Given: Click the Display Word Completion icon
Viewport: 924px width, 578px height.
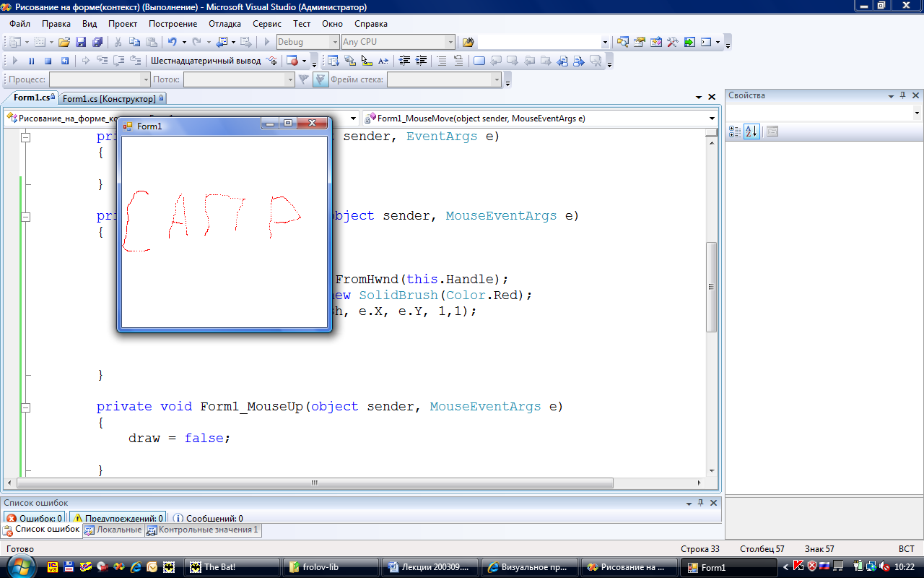Looking at the screenshot, I should point(383,61).
